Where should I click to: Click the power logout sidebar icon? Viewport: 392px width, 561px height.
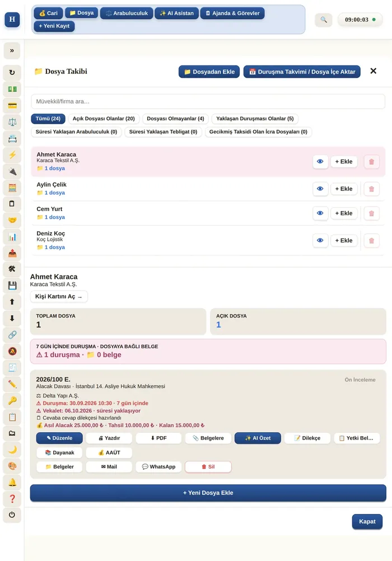click(x=12, y=515)
